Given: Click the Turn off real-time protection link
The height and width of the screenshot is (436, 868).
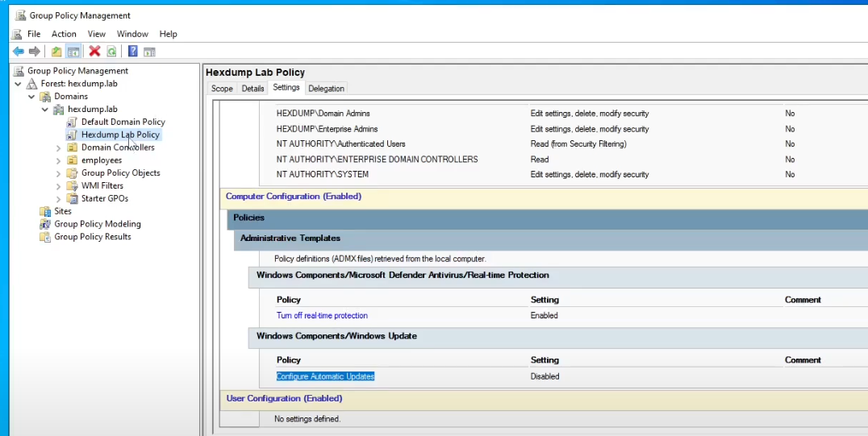Looking at the screenshot, I should pyautogui.click(x=322, y=315).
